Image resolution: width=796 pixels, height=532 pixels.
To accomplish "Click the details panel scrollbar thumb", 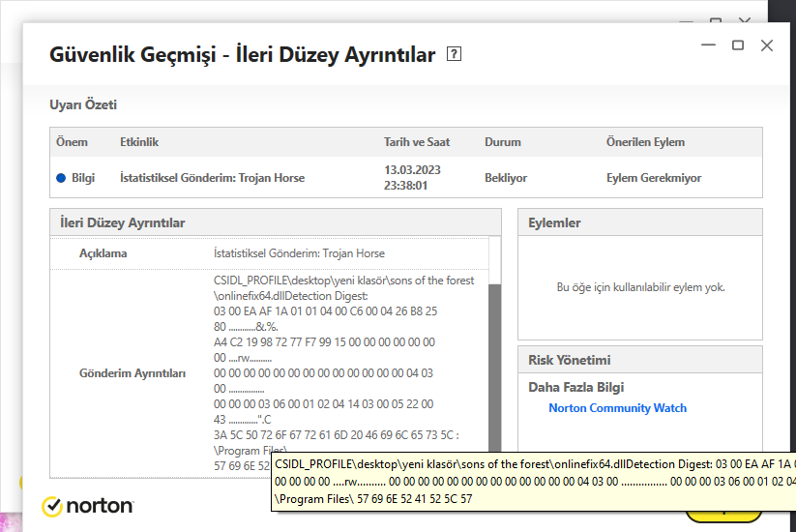I will (x=494, y=368).
